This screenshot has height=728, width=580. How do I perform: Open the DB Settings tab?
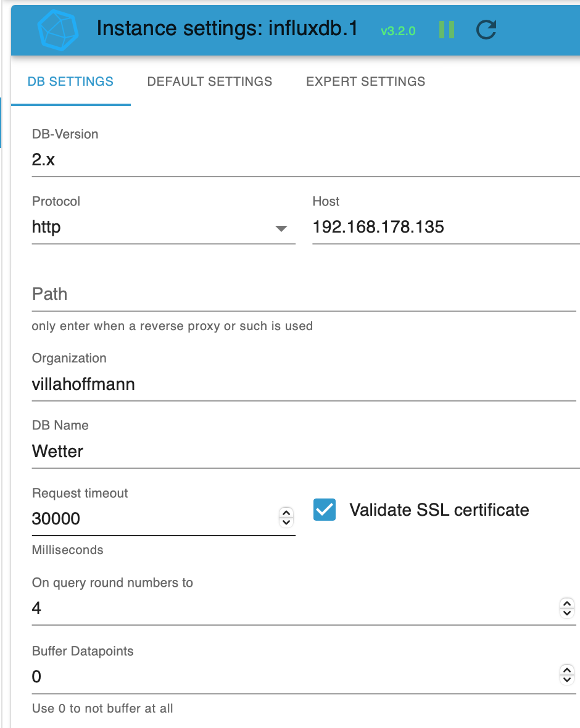70,81
